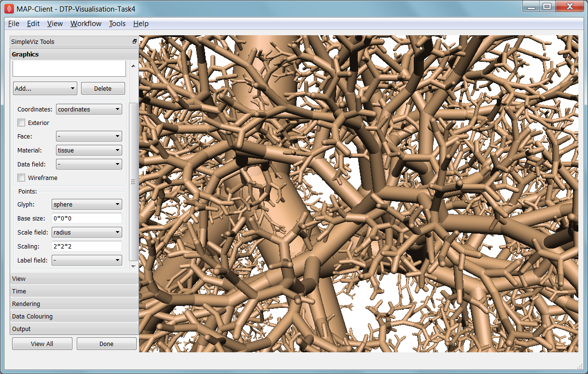Enable the Wireframe checkbox
Viewport: 588px width, 374px height.
pos(21,178)
